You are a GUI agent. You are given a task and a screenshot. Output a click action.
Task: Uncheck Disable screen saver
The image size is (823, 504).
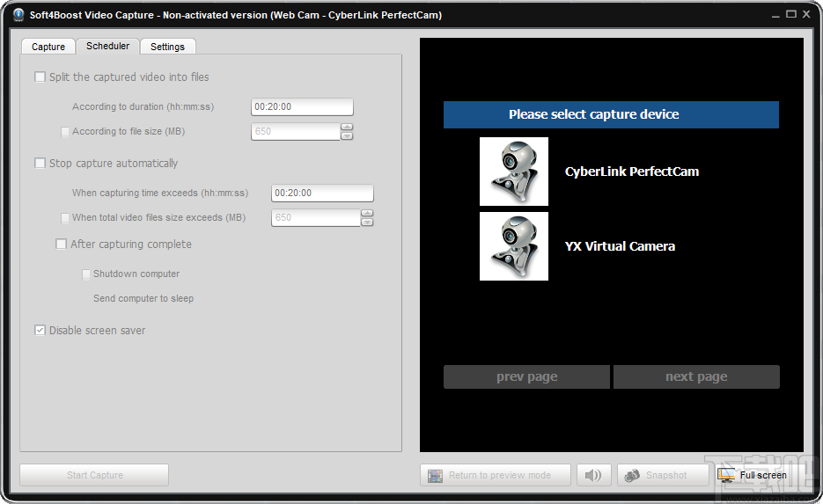click(x=40, y=331)
